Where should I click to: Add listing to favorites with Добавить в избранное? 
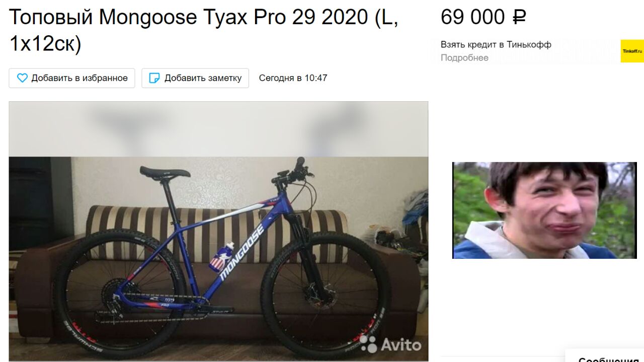pos(72,78)
